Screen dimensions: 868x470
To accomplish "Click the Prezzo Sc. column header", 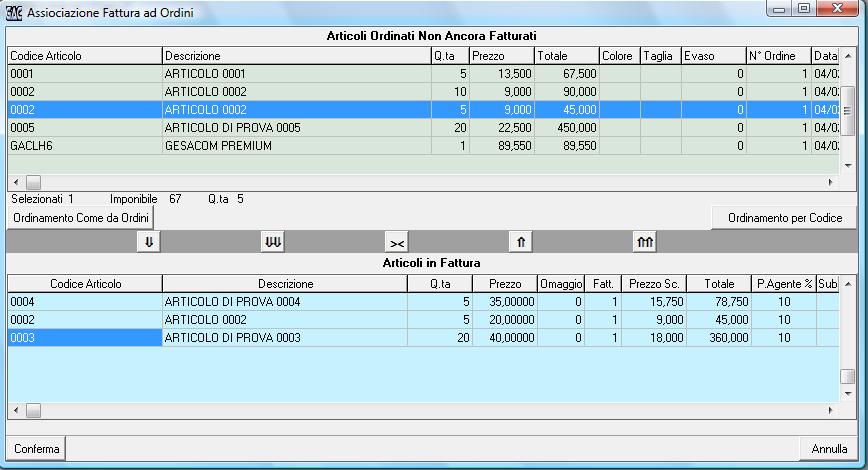I will point(654,283).
